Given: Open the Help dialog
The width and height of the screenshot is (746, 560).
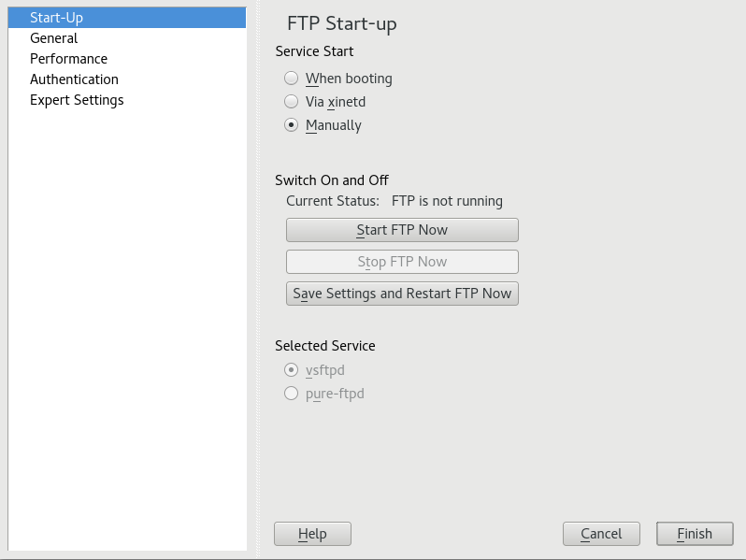Looking at the screenshot, I should pyautogui.click(x=312, y=534).
